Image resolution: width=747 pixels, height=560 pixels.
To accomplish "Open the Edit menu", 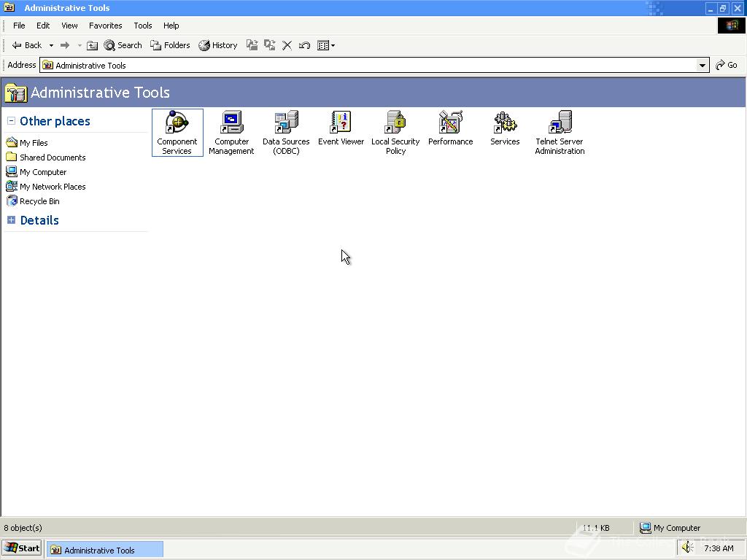I will pyautogui.click(x=43, y=26).
